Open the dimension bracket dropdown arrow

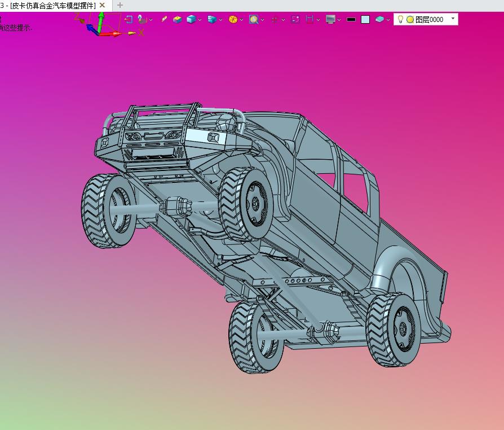318,20
